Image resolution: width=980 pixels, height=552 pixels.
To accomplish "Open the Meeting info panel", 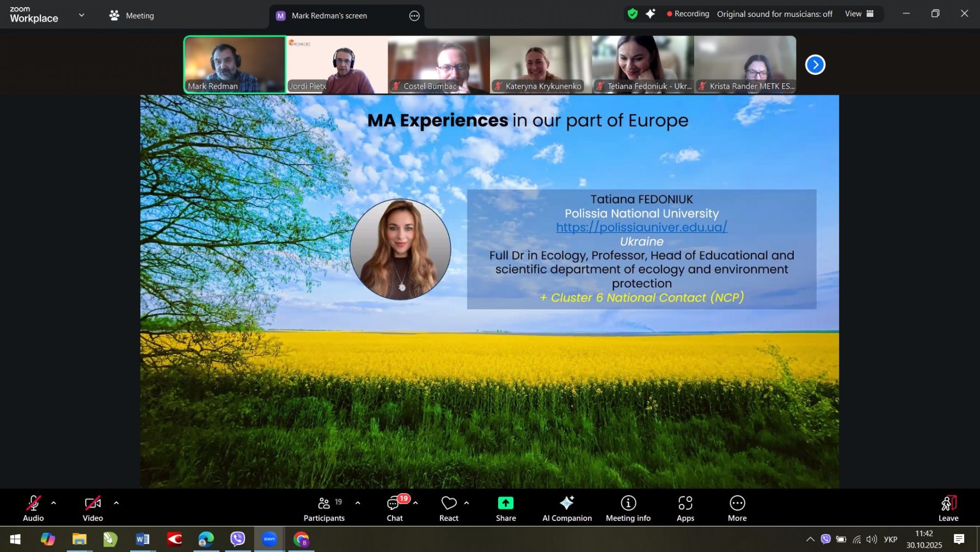I will pos(628,507).
